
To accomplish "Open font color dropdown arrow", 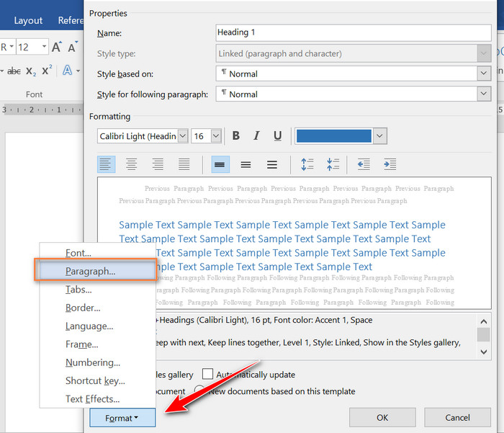I will [x=379, y=135].
